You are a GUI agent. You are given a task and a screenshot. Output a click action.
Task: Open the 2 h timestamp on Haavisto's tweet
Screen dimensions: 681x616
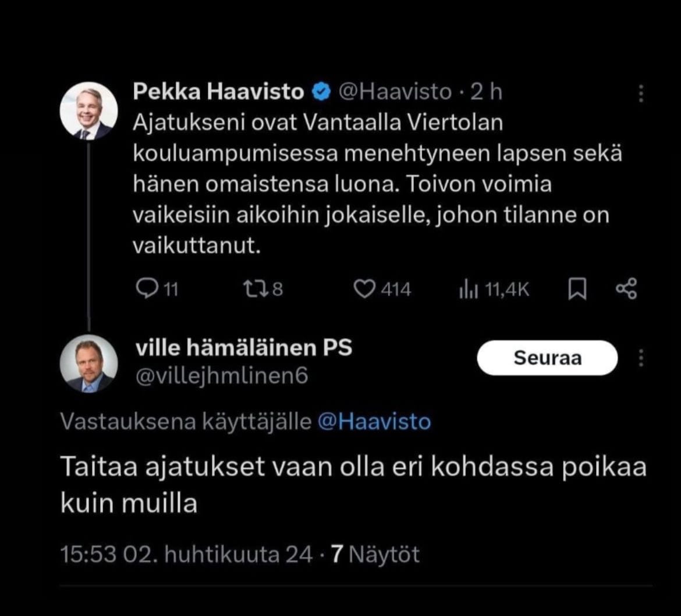point(487,91)
